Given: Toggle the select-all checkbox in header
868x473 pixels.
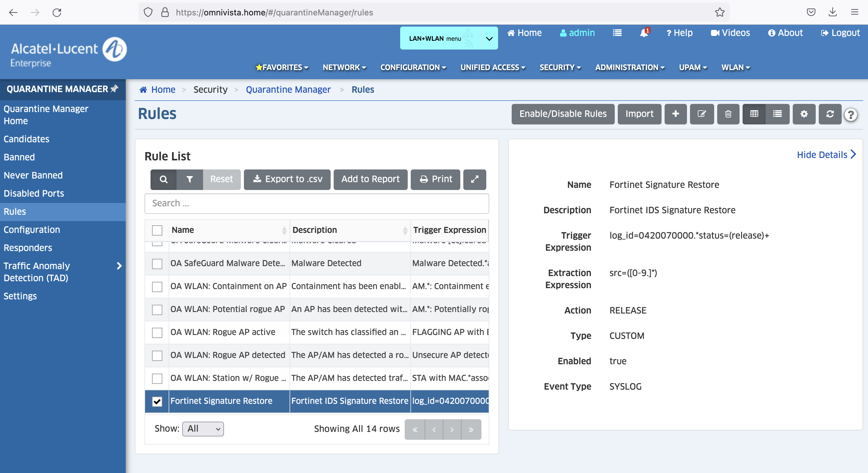Looking at the screenshot, I should pyautogui.click(x=157, y=230).
